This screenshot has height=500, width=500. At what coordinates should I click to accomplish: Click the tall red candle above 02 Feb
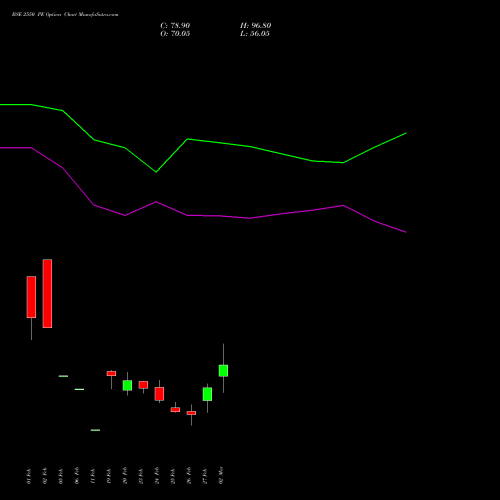(47, 293)
